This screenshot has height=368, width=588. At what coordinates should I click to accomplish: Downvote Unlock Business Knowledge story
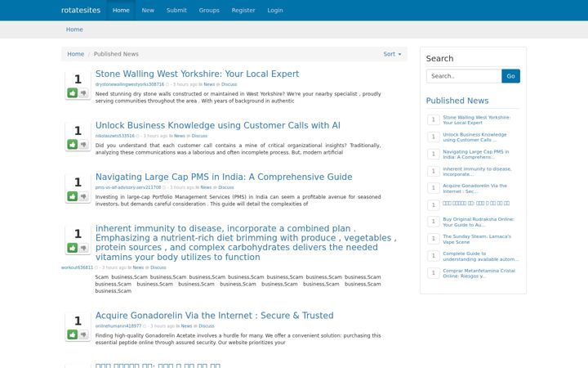83,144
